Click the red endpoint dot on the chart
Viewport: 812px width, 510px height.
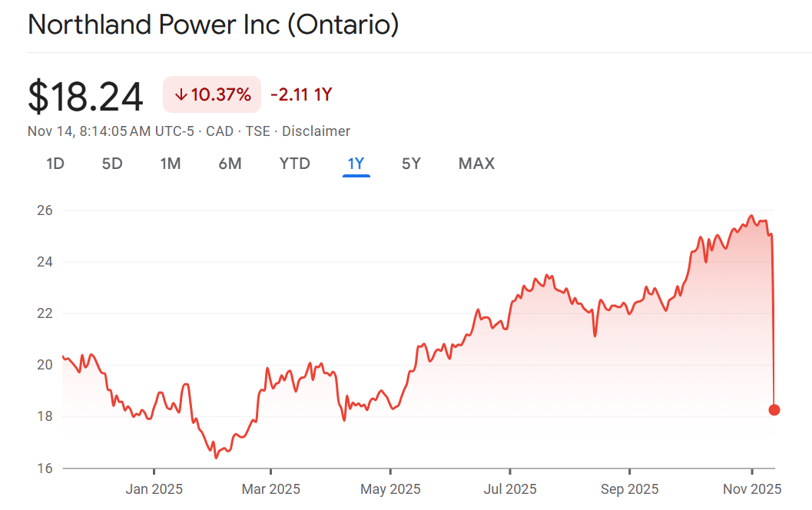pos(774,410)
